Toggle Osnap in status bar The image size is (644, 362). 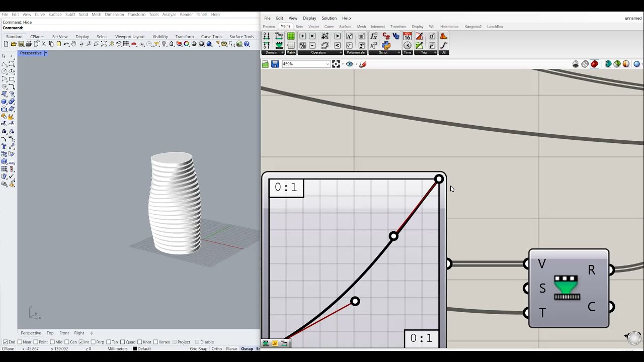click(x=247, y=349)
